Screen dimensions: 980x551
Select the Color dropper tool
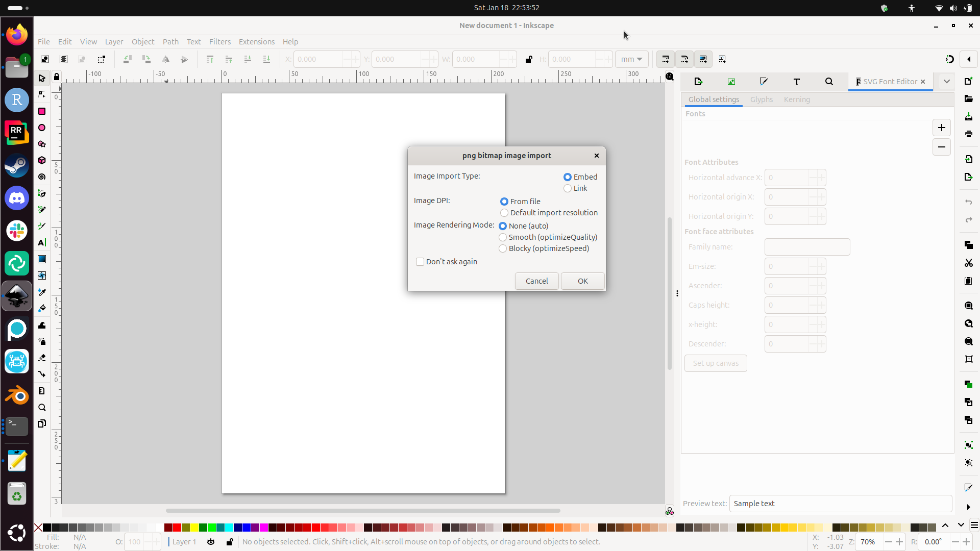coord(42,292)
